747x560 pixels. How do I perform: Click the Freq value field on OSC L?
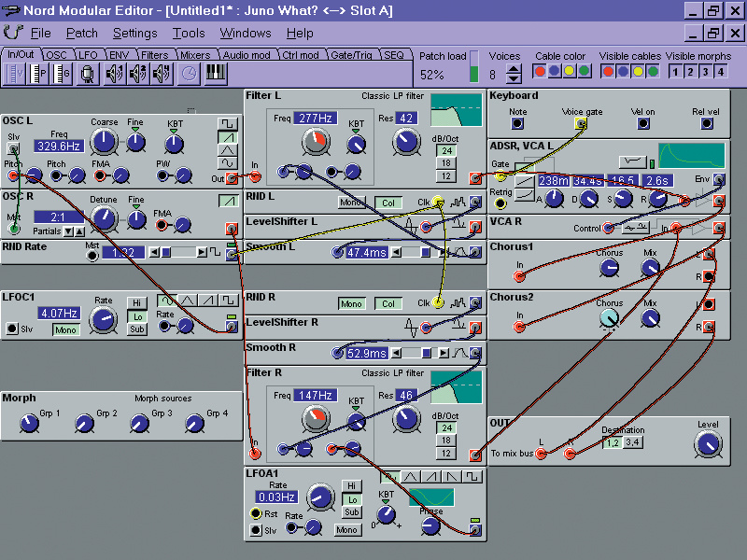60,145
